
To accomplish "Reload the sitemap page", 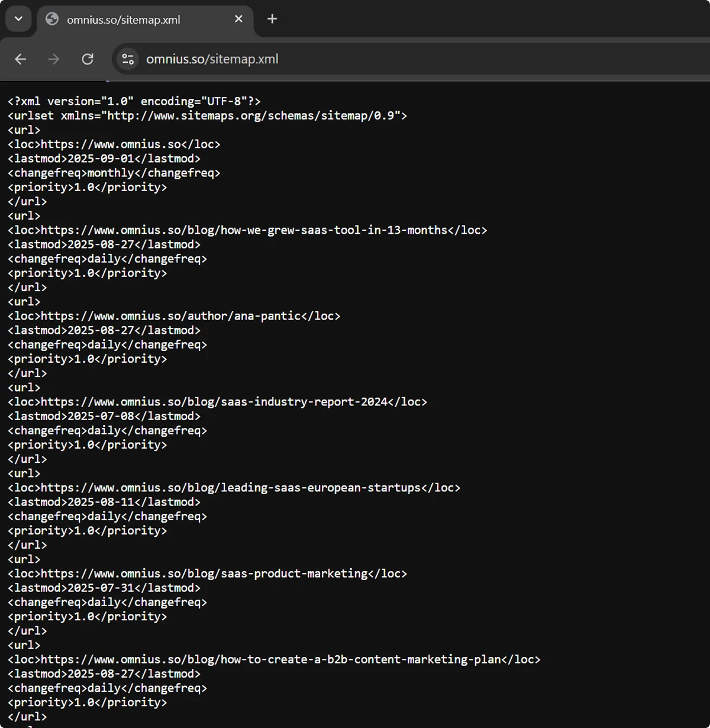I will 88,59.
